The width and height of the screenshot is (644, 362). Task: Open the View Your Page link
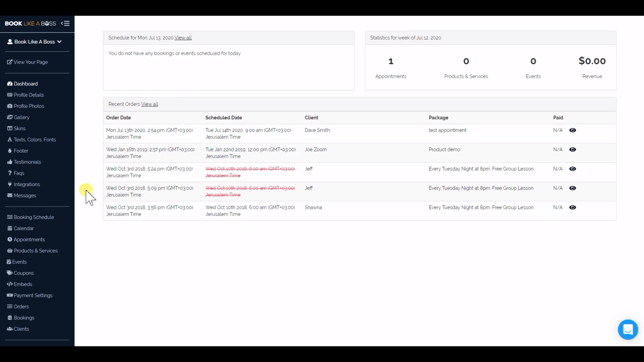pos(31,62)
